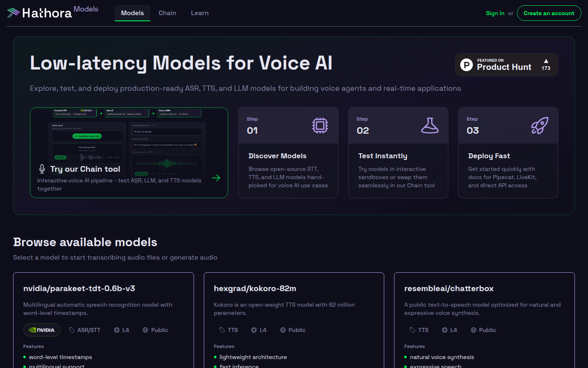The width and height of the screenshot is (588, 368).
Task: Open the Chain tab
Action: click(167, 13)
